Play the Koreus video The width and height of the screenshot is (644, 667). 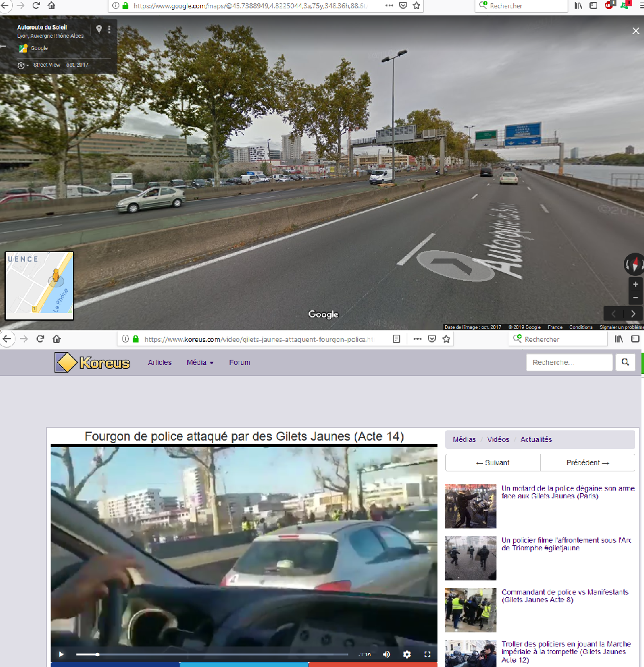tap(61, 654)
